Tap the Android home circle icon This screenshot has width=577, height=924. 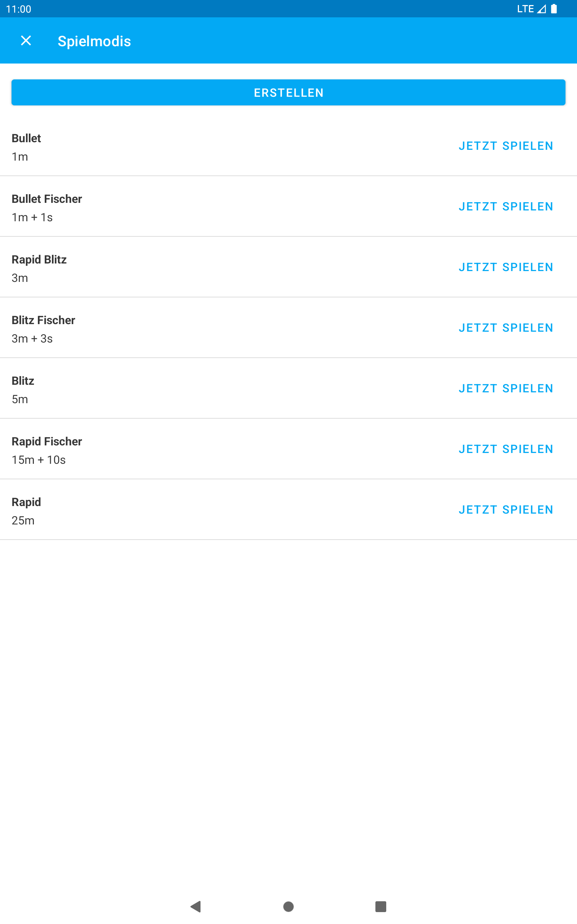coord(288,906)
